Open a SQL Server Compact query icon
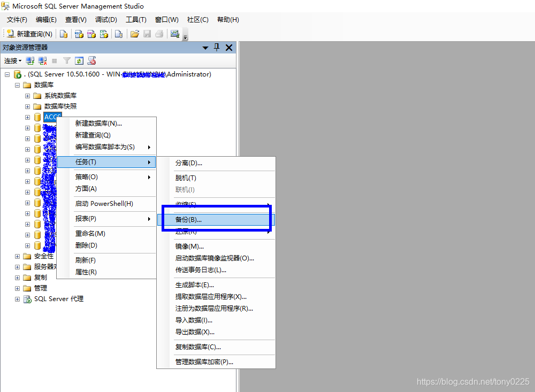Viewport: 535px width, 392px height. coord(119,34)
